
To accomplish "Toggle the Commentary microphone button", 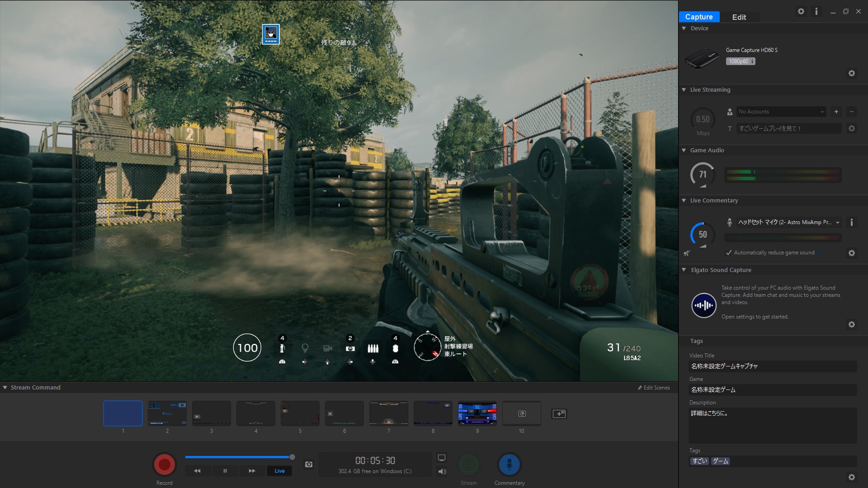I will (509, 464).
